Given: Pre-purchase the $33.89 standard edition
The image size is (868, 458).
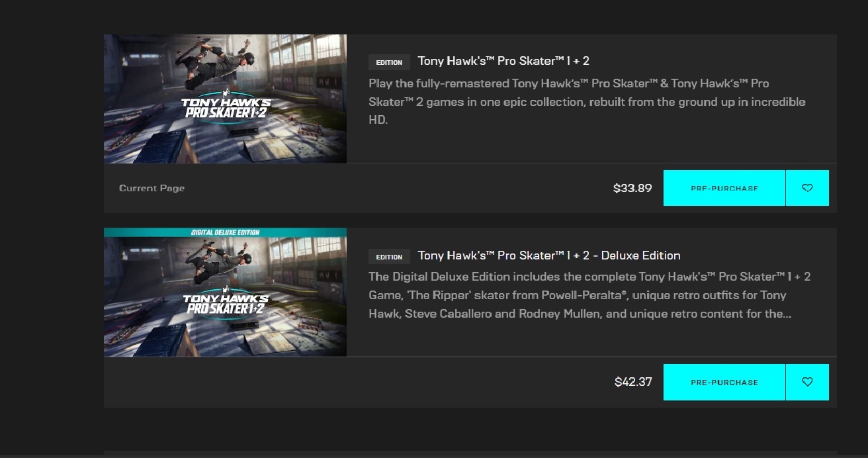Looking at the screenshot, I should pos(724,188).
